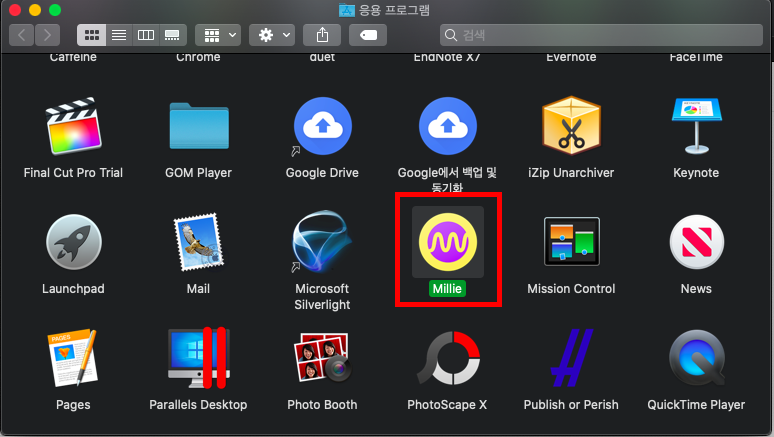Open the Mission Control icon

pyautogui.click(x=572, y=241)
